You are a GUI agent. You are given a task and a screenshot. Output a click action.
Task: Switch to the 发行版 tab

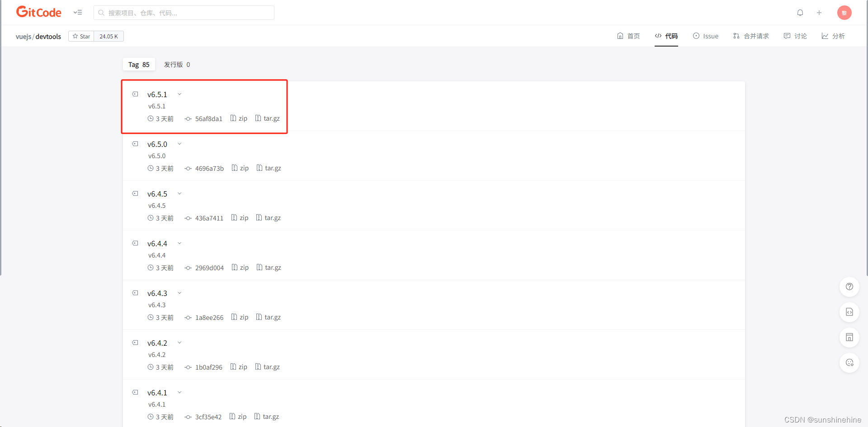tap(177, 65)
